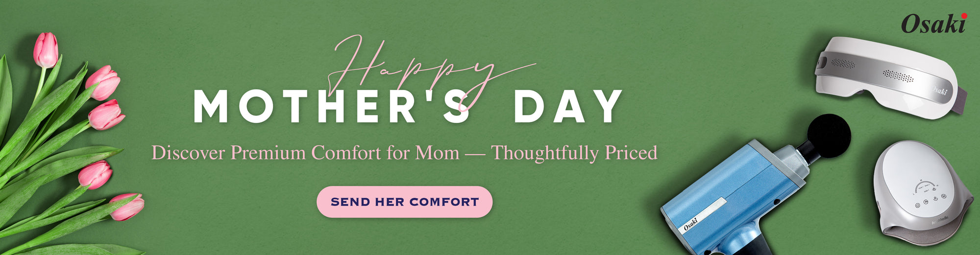980x255 pixels.
Task: Click the lowest pink tulip flower
Action: click(127, 207)
